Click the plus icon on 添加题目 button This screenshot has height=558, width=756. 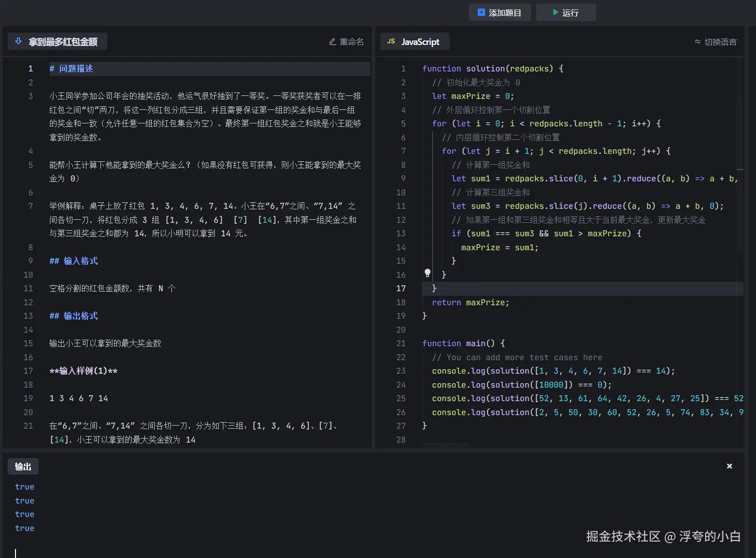[481, 12]
